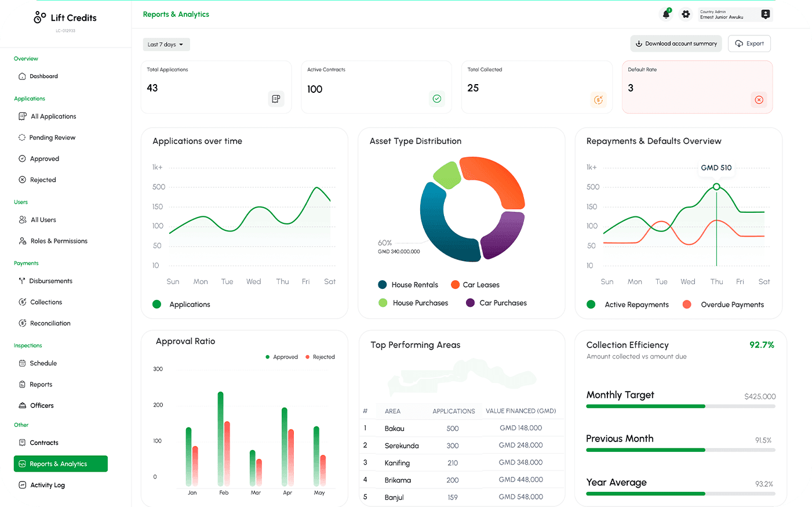This screenshot has width=812, height=507.
Task: Click Download account summary button
Action: 676,44
